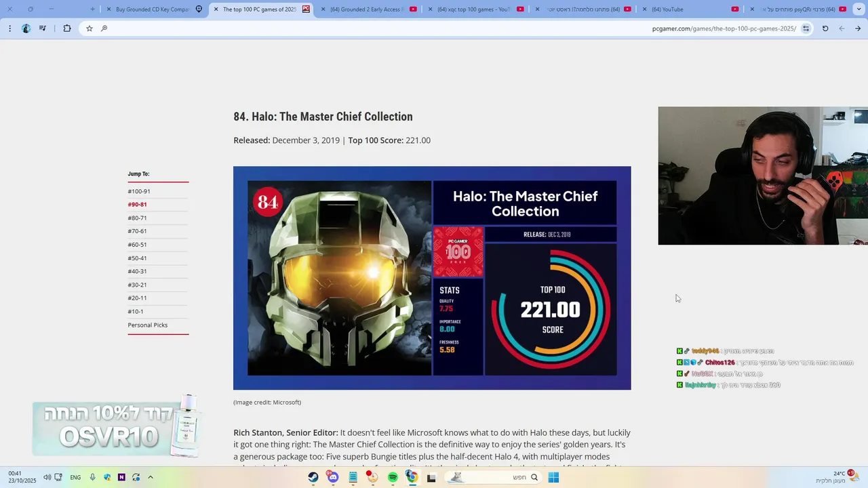Expand hidden tray icons chevron
The height and width of the screenshot is (488, 868).
[151, 477]
